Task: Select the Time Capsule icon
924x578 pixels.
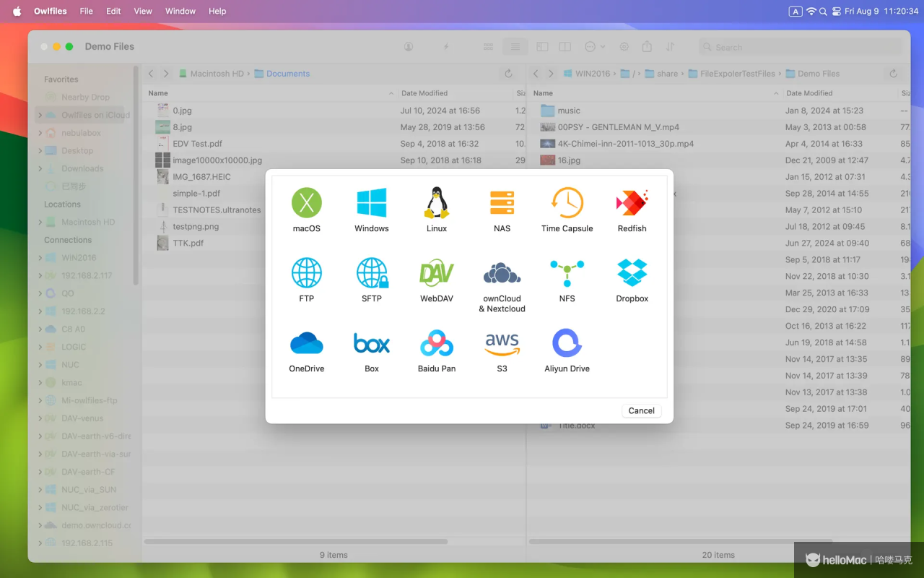Action: 567,203
